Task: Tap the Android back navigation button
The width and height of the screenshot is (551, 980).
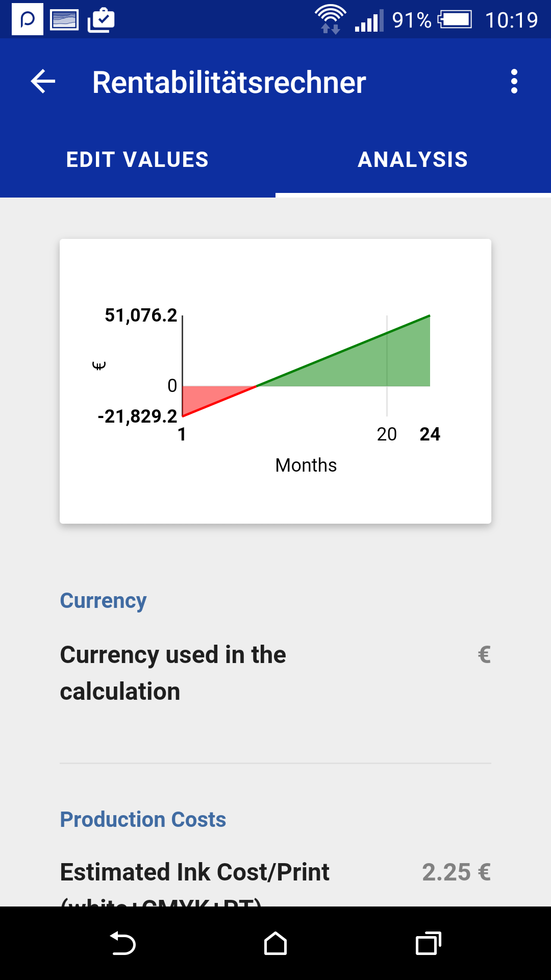Action: coord(122,943)
